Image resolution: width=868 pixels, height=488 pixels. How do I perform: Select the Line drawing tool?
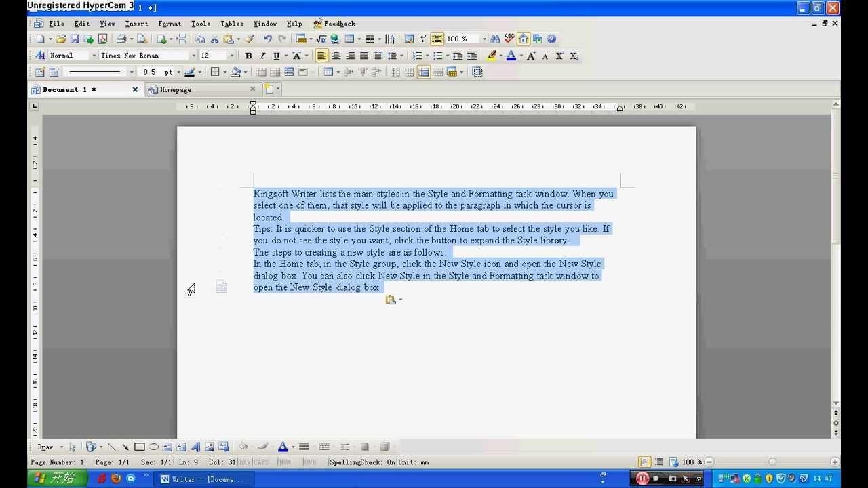112,447
